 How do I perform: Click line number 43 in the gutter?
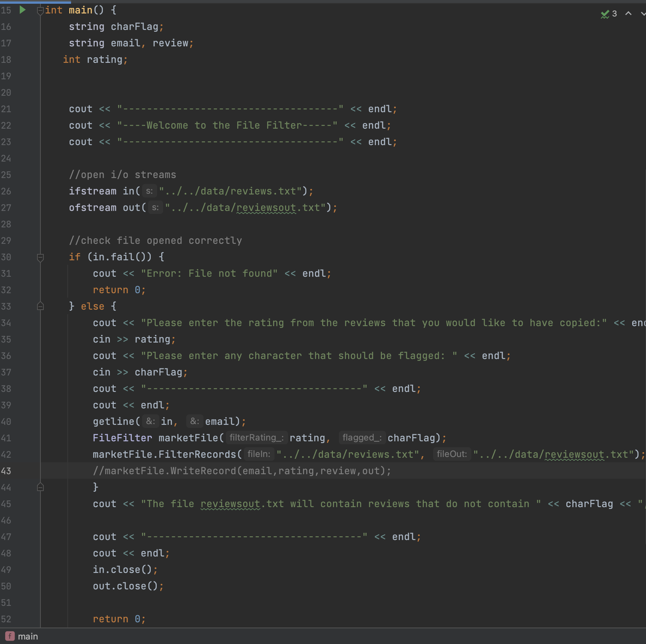6,471
